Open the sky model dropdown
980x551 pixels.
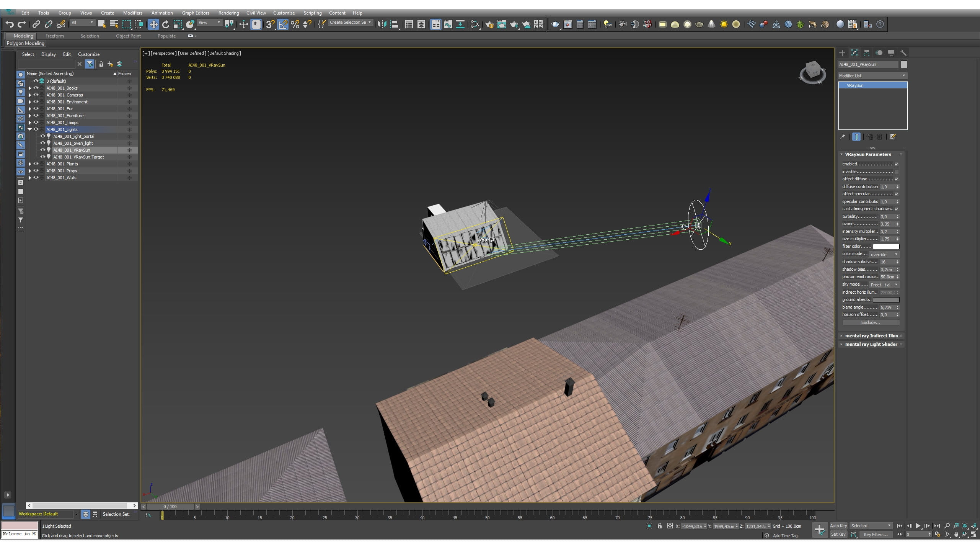pyautogui.click(x=884, y=285)
